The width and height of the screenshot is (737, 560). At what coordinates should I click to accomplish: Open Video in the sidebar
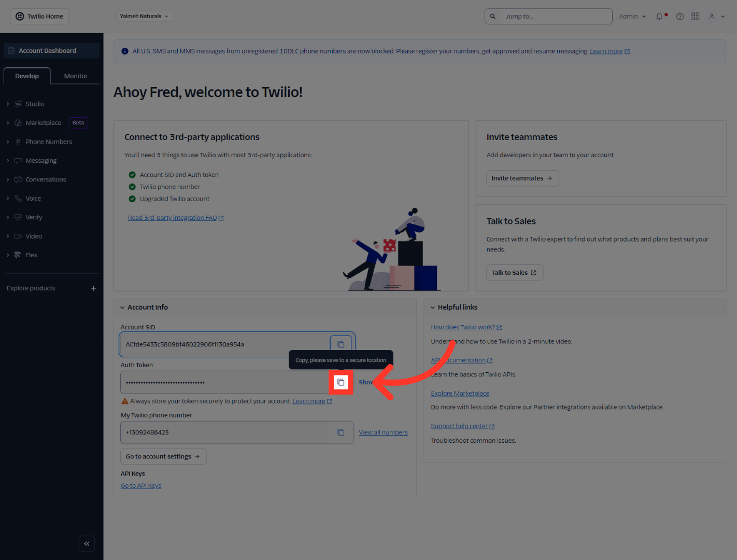pyautogui.click(x=34, y=236)
